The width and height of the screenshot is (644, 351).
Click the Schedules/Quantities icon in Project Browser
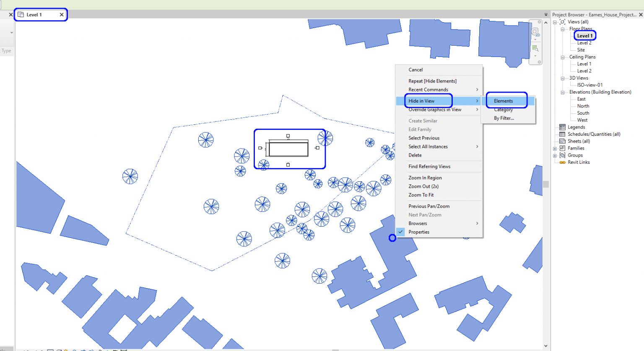tap(563, 134)
